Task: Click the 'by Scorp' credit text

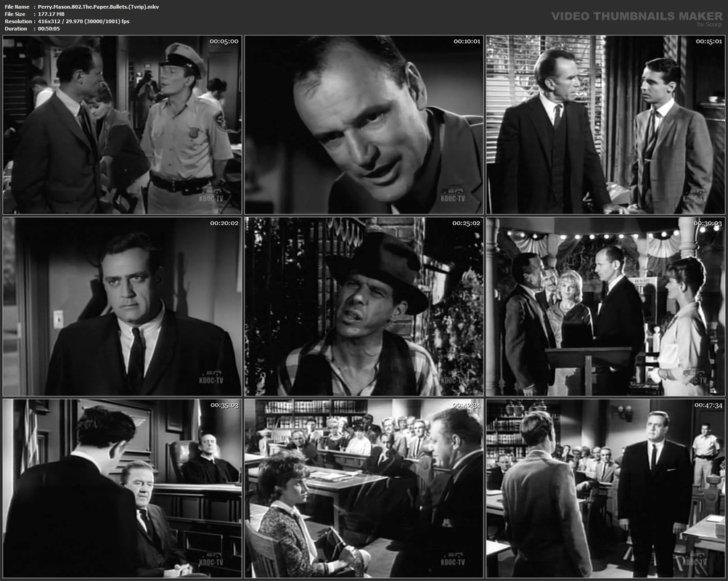Action: (709, 25)
